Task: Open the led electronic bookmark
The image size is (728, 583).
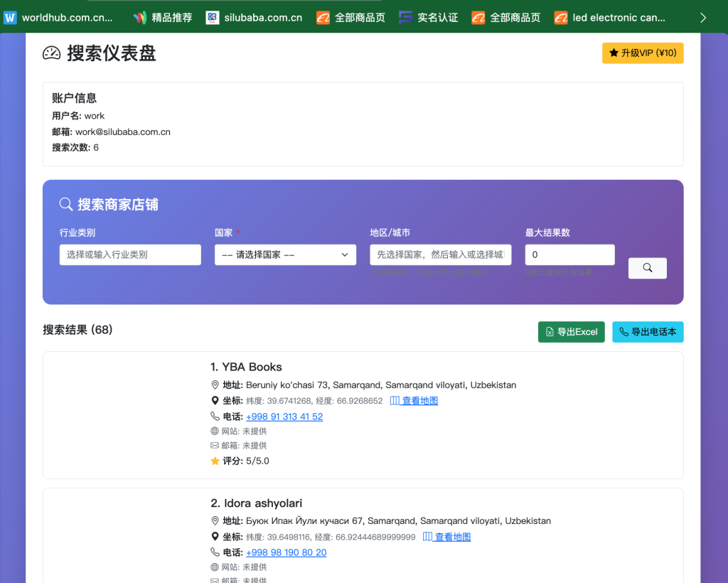Action: coord(610,18)
